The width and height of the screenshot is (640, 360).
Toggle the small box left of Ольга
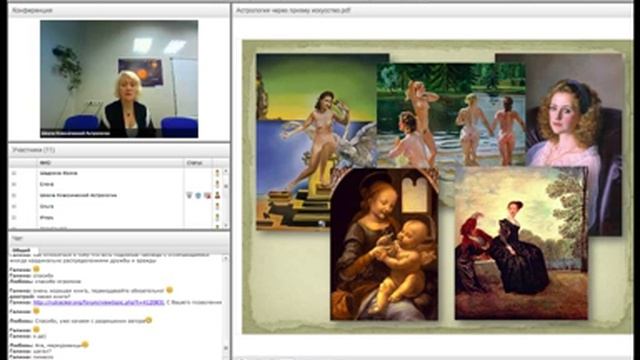[14, 207]
